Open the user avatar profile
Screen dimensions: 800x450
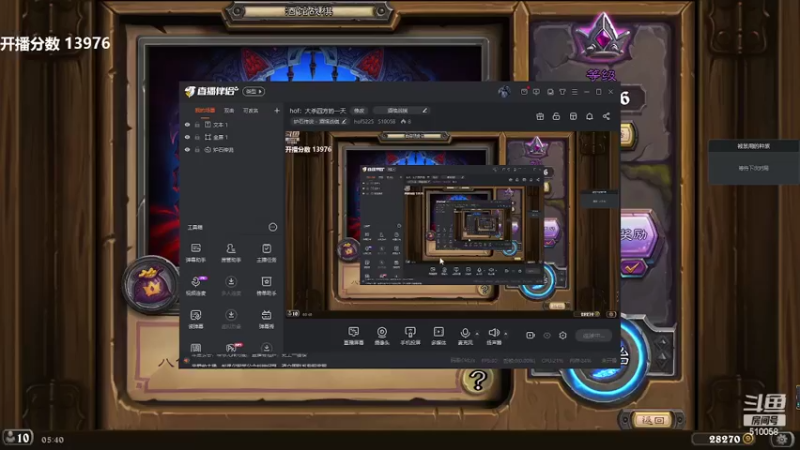point(504,91)
